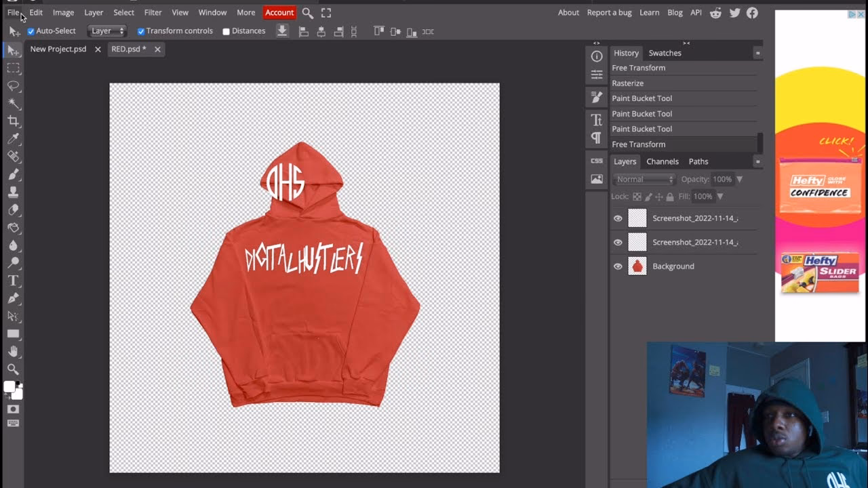Click the red Account button

279,13
